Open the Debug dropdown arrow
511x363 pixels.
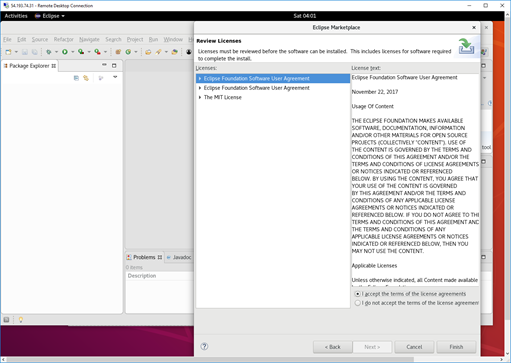pos(56,52)
